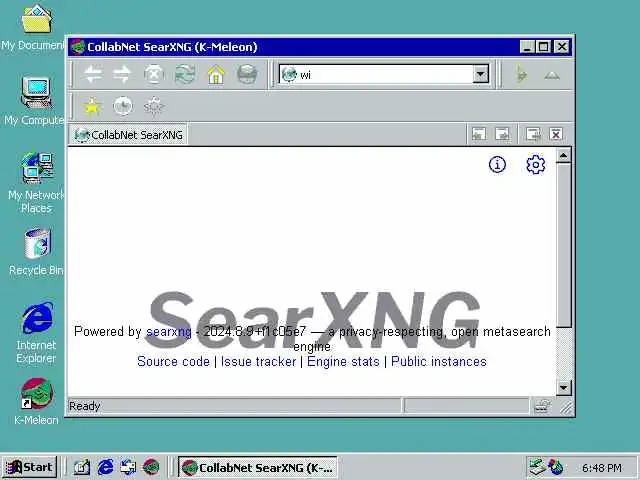Screen dimensions: 640x480
Task: Open the Source code link
Action: (173, 362)
